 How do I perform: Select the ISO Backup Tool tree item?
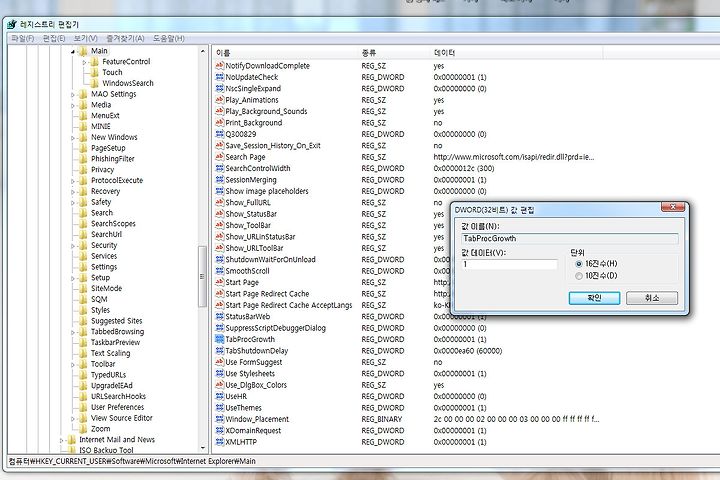(x=106, y=450)
